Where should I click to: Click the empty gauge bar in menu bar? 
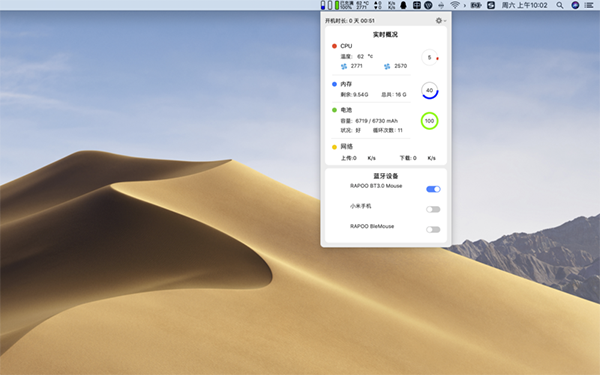[x=330, y=5]
